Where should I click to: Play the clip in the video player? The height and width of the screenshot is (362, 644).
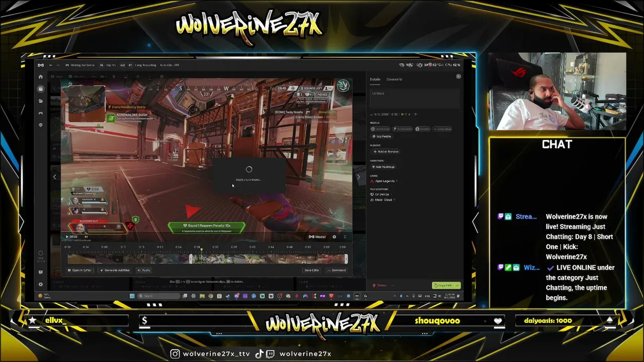click(x=67, y=237)
